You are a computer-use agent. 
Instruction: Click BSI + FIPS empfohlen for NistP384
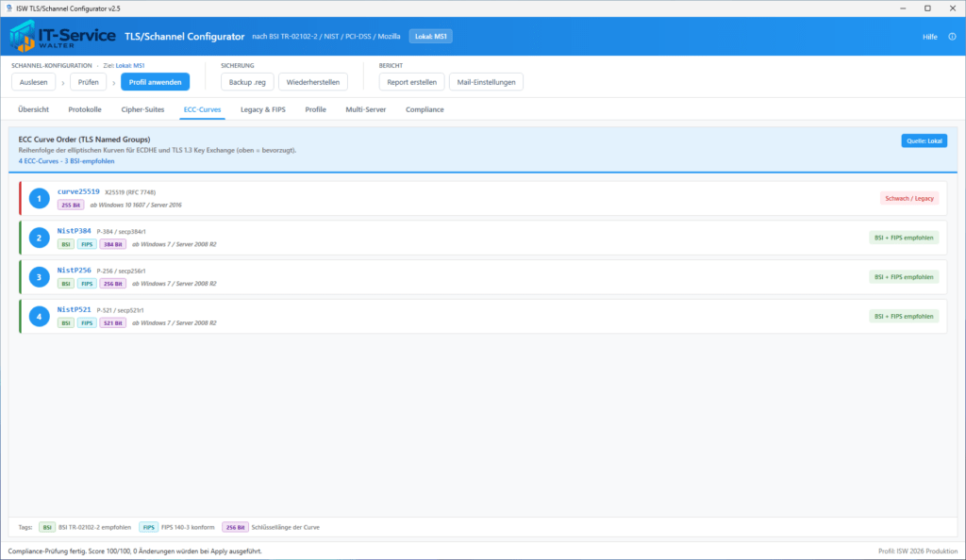tap(904, 238)
